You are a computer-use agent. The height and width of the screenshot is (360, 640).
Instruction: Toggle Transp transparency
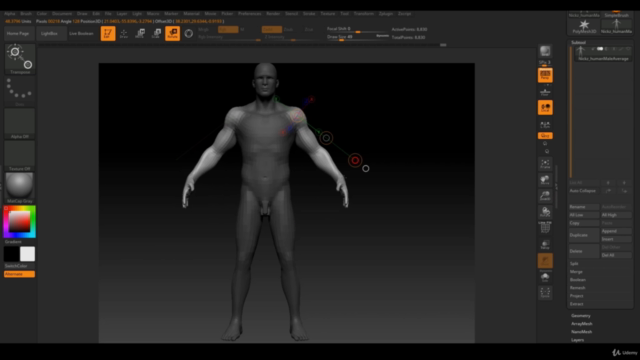545,245
